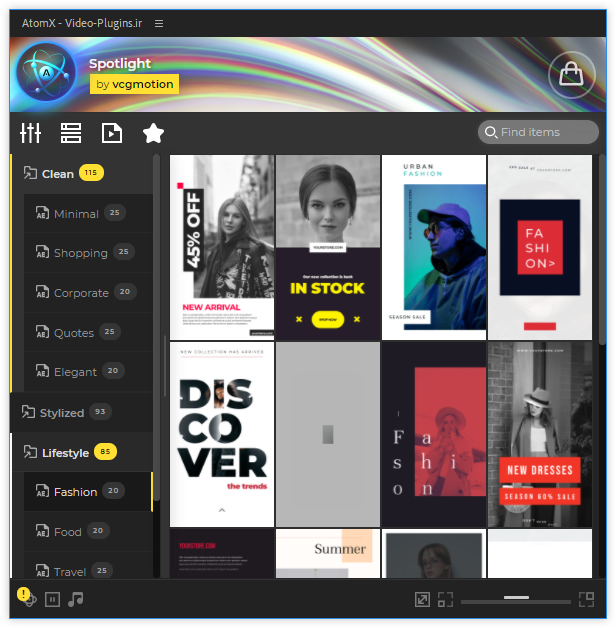Select the Shopping subcategory
This screenshot has height=628, width=616.
pyautogui.click(x=88, y=252)
